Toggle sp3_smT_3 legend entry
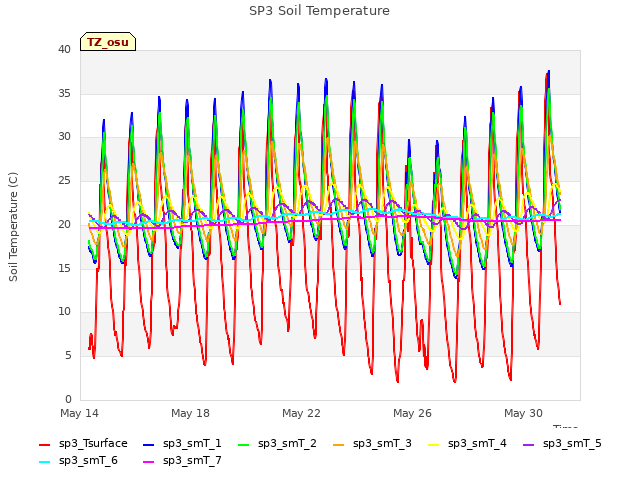640x480 pixels. pos(372,444)
